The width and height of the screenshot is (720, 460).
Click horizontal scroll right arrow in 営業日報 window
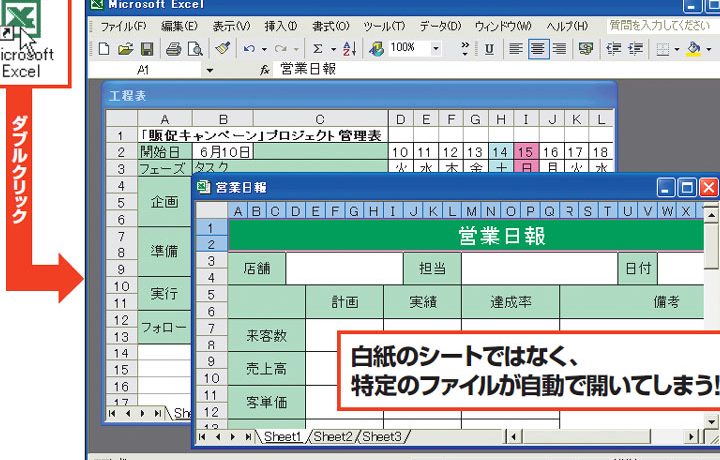691,437
